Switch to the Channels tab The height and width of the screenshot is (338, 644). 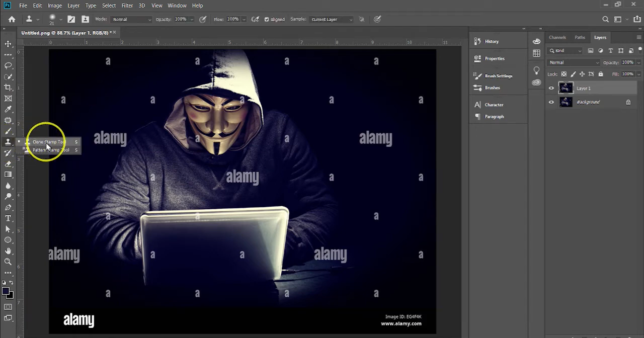[557, 37]
